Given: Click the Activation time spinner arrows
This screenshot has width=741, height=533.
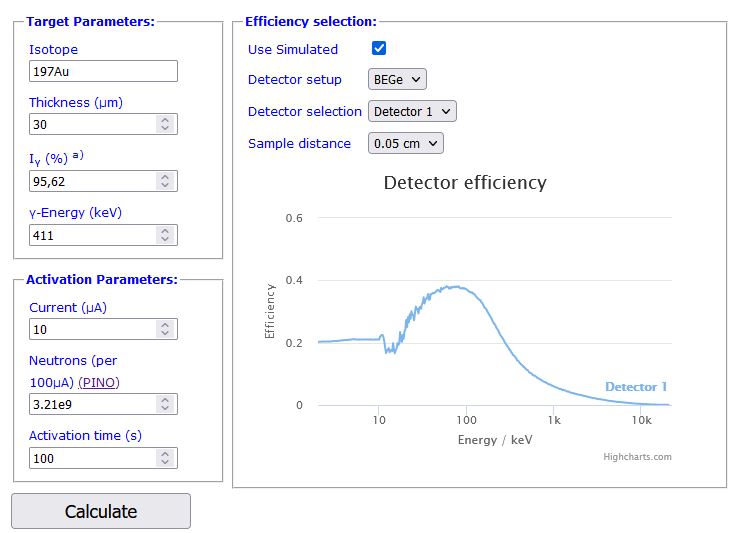Looking at the screenshot, I should [165, 458].
